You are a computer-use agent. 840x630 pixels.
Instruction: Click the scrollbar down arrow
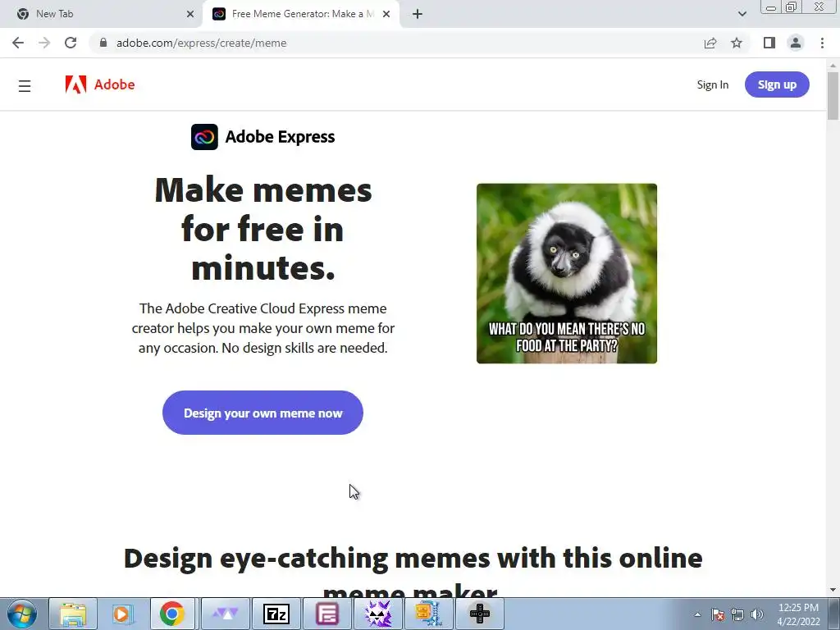(x=833, y=590)
